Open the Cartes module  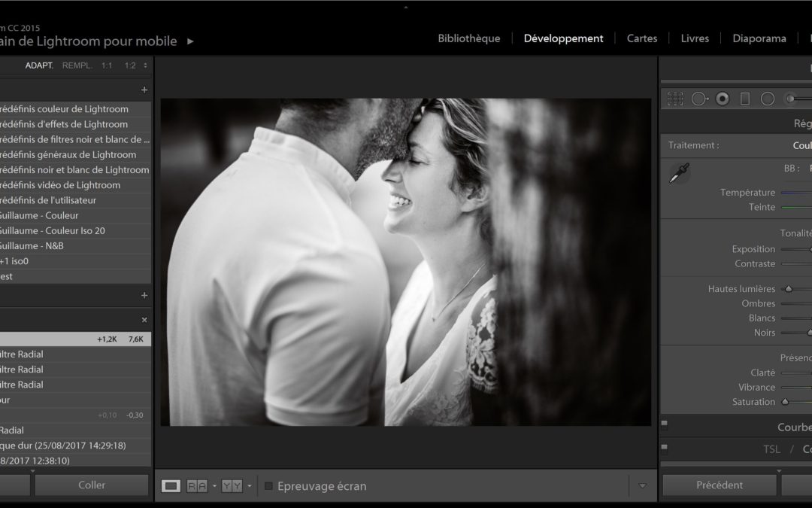click(642, 38)
